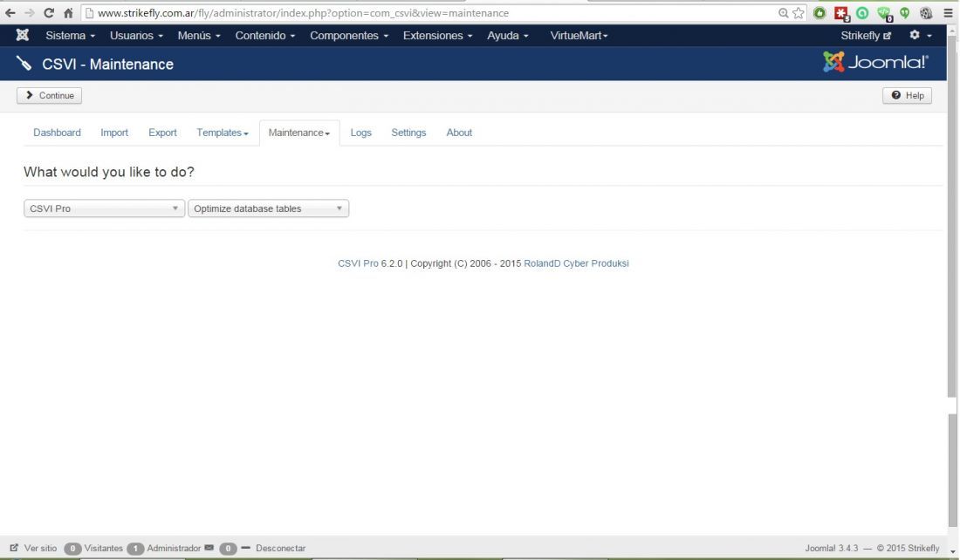Open the Optimize database tables dropdown

pyautogui.click(x=268, y=208)
